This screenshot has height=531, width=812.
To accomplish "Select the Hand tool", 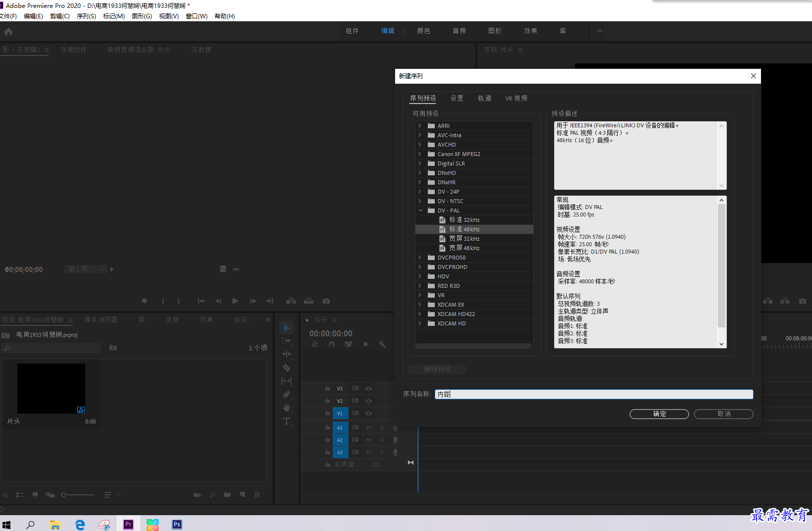I will click(287, 408).
